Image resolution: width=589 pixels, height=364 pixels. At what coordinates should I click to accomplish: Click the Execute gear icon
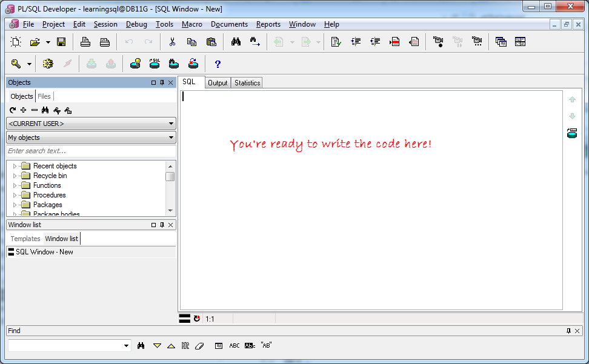coord(48,64)
